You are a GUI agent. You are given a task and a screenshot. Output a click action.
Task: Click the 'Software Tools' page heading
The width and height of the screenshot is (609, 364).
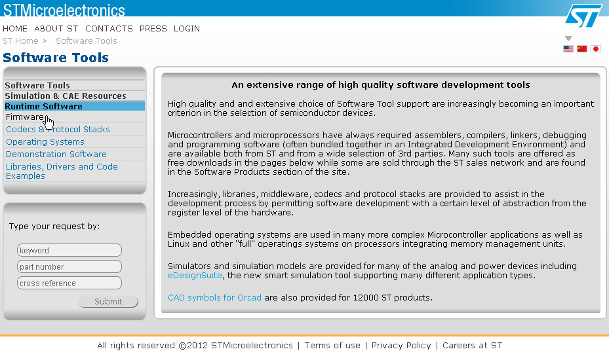click(x=56, y=58)
